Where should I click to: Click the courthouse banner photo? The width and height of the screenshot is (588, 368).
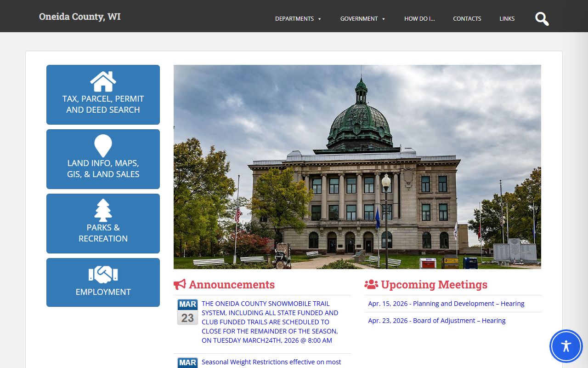[357, 167]
